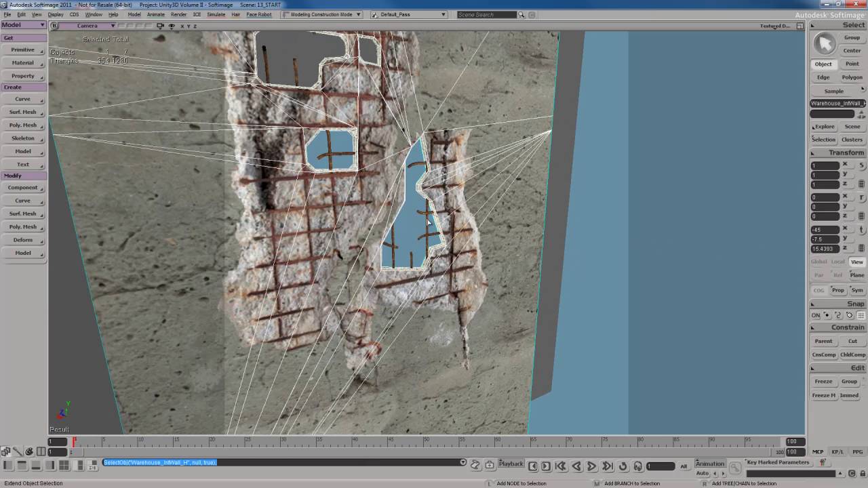
Task: Toggle Sym symmetry mode
Action: click(857, 290)
